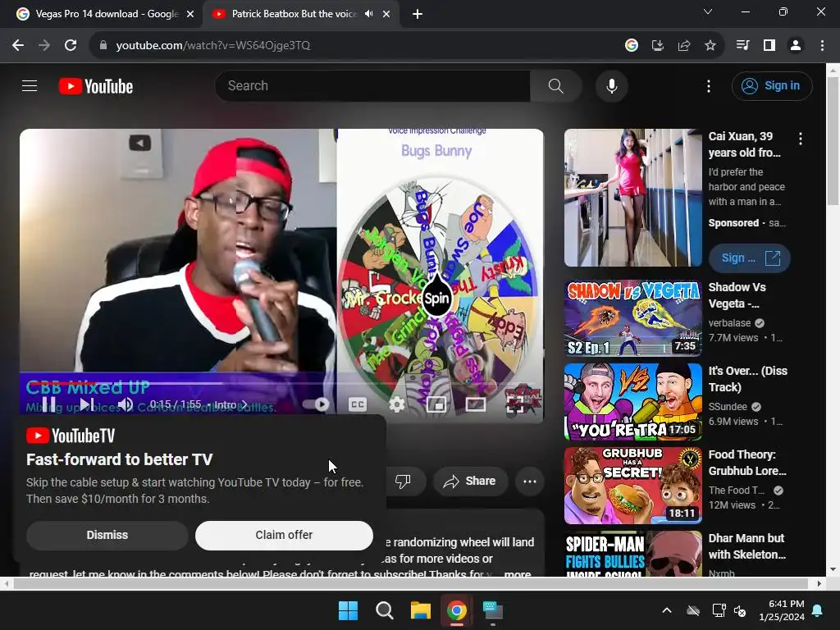The image size is (840, 630).
Task: Click the Google icon in address bar
Action: (x=631, y=46)
